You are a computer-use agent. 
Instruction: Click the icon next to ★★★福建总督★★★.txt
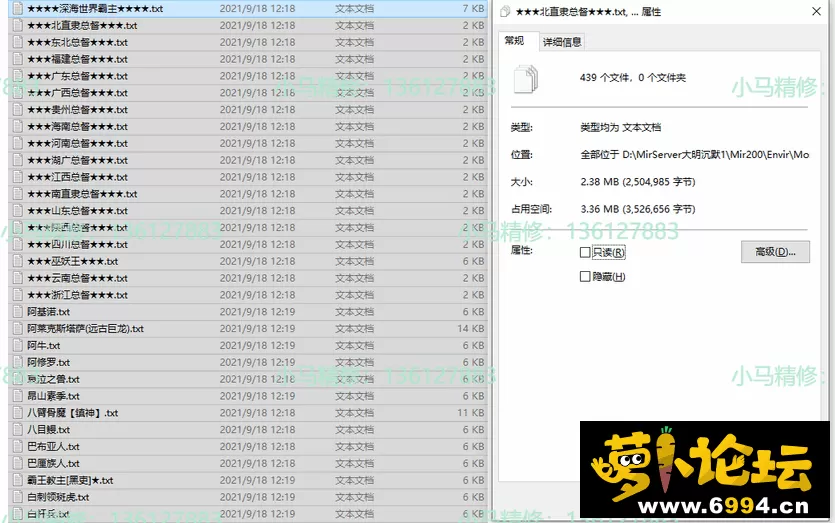(x=18, y=59)
